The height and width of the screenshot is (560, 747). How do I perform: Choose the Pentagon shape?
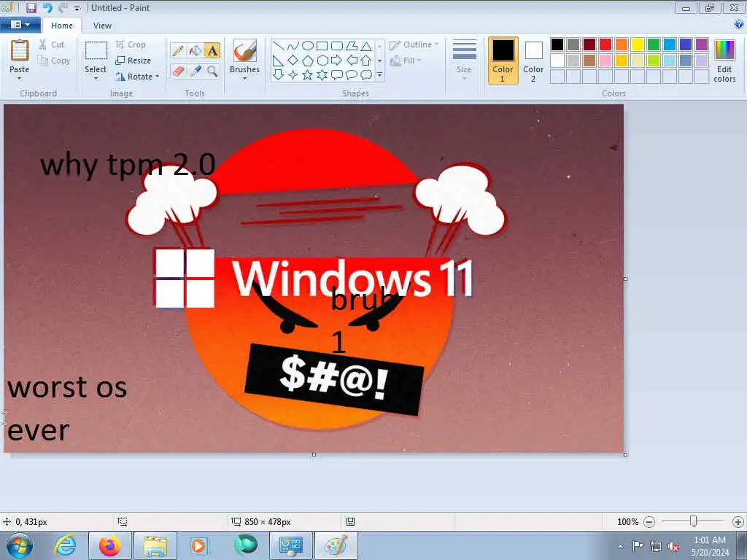[308, 61]
